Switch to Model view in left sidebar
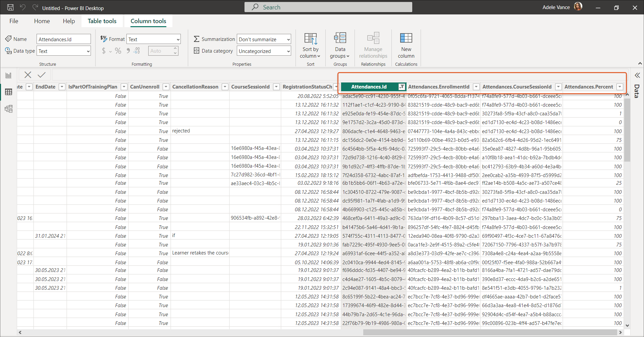Image resolution: width=644 pixels, height=337 pixels. [x=8, y=109]
